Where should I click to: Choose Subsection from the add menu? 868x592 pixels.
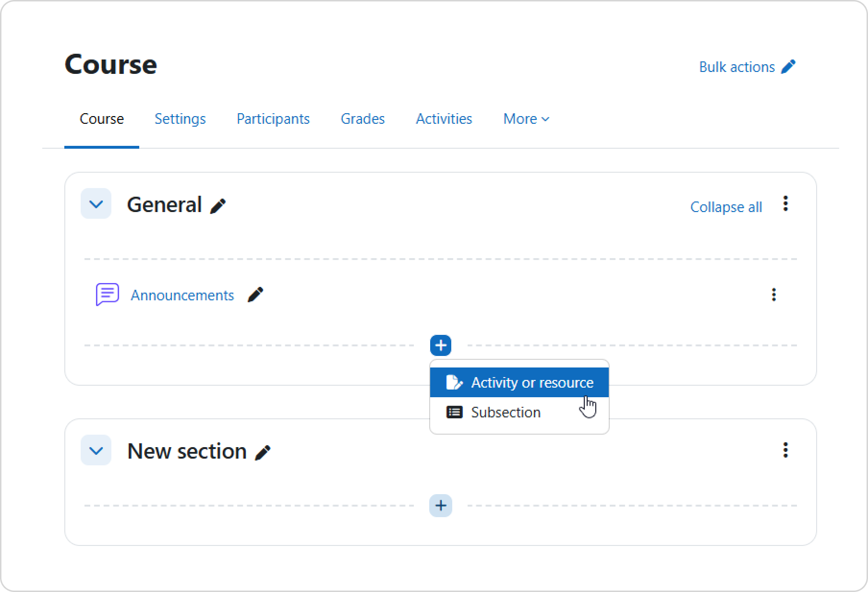tap(506, 412)
